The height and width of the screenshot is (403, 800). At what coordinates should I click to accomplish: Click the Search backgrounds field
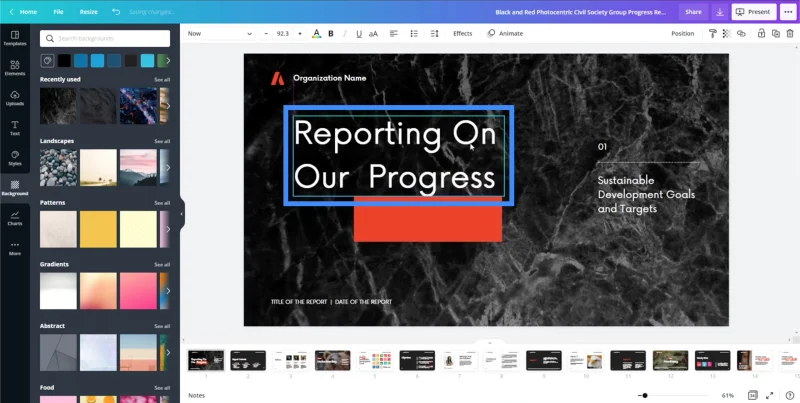(x=105, y=38)
